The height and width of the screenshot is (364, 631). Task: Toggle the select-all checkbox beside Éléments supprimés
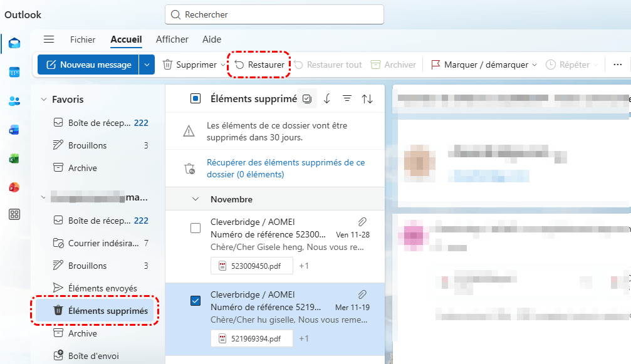[196, 98]
